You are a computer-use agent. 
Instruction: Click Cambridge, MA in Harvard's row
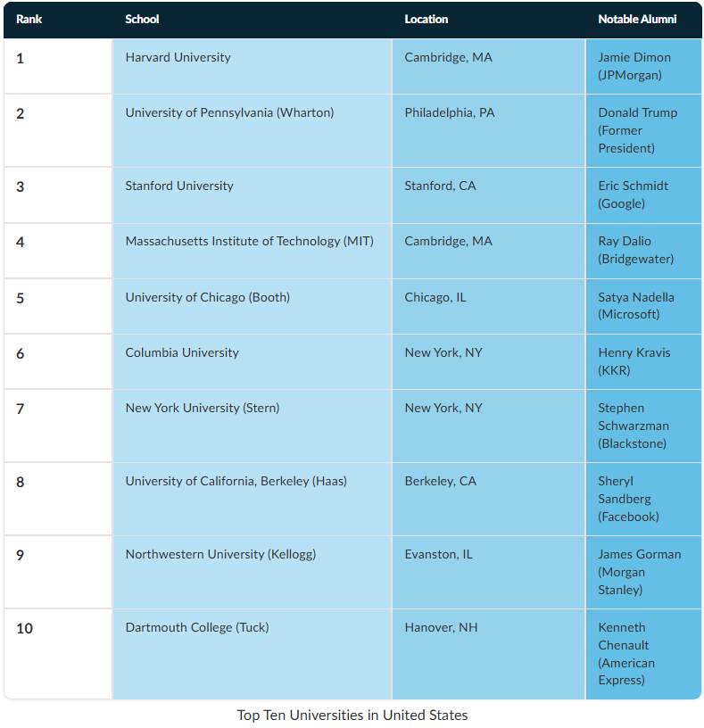pos(489,66)
